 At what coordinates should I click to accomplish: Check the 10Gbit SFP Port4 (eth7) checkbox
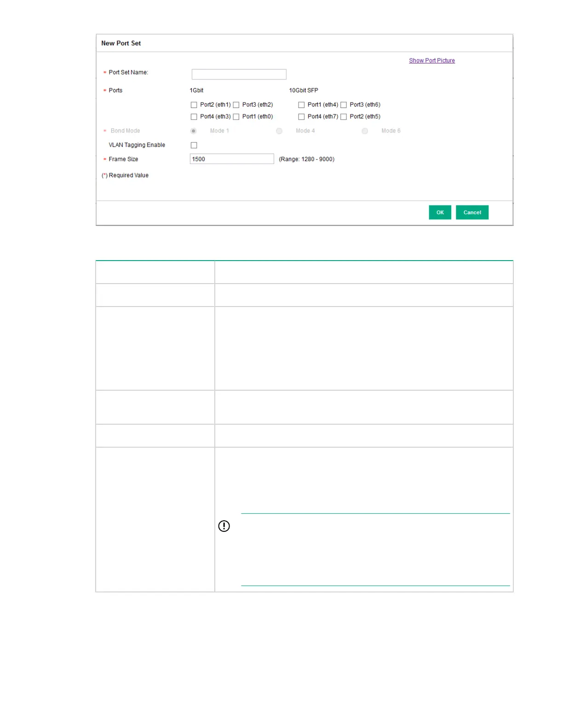coord(302,117)
